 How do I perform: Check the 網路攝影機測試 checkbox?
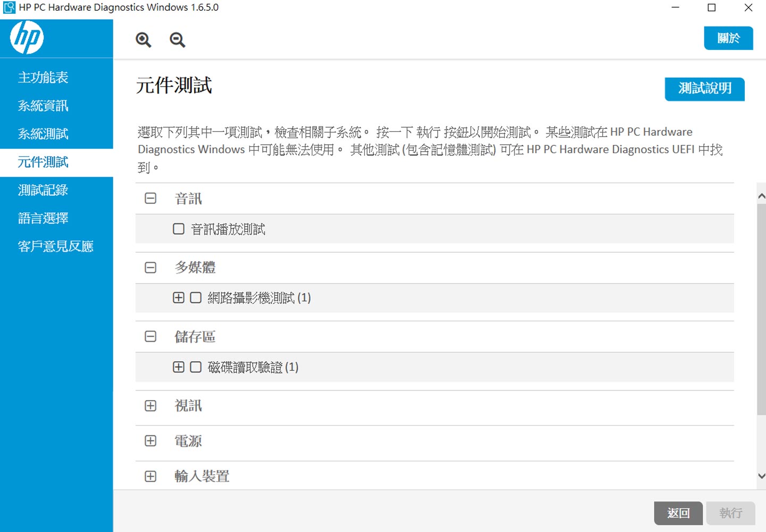(x=195, y=298)
